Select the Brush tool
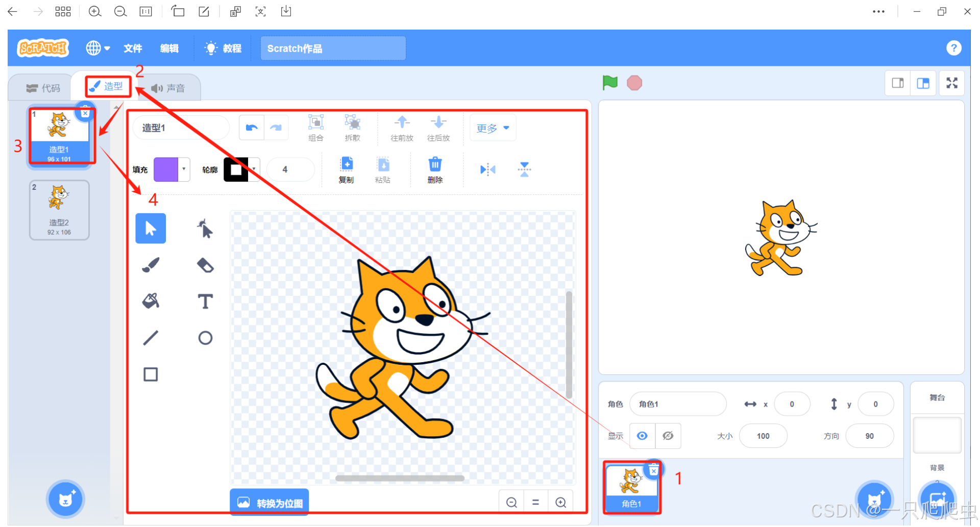 point(151,265)
